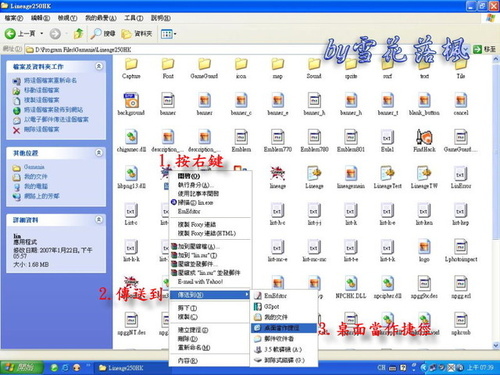500x375 pixels.
Task: Open 我的電腦 in the left panel
Action: (36, 186)
